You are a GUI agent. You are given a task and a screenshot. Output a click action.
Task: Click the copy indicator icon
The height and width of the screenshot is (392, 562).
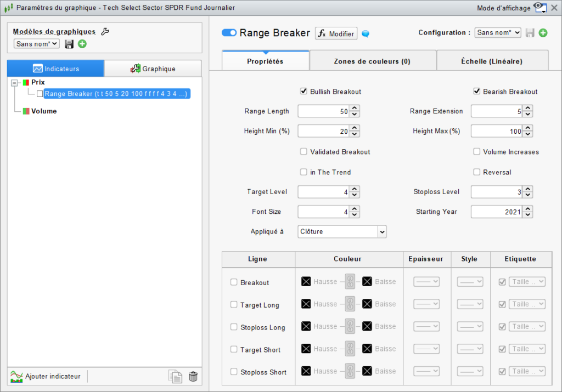pyautogui.click(x=175, y=377)
